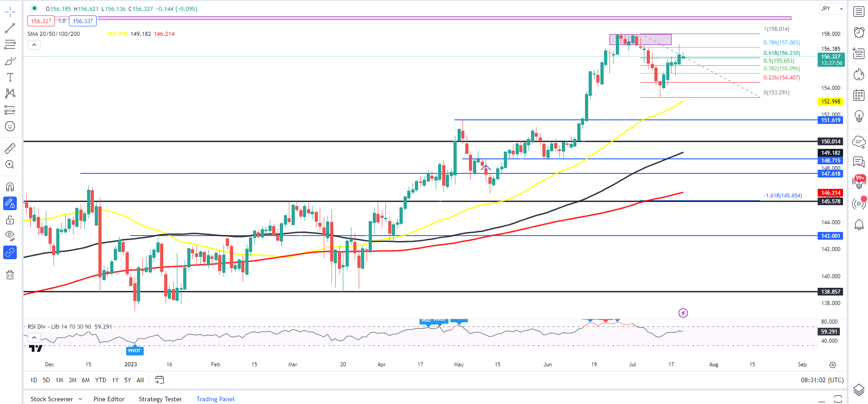Open the JPY currency dropdown
The image size is (868, 404).
click(832, 9)
